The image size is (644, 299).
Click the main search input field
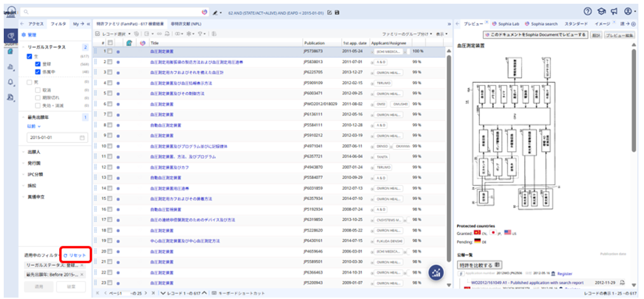(x=112, y=12)
